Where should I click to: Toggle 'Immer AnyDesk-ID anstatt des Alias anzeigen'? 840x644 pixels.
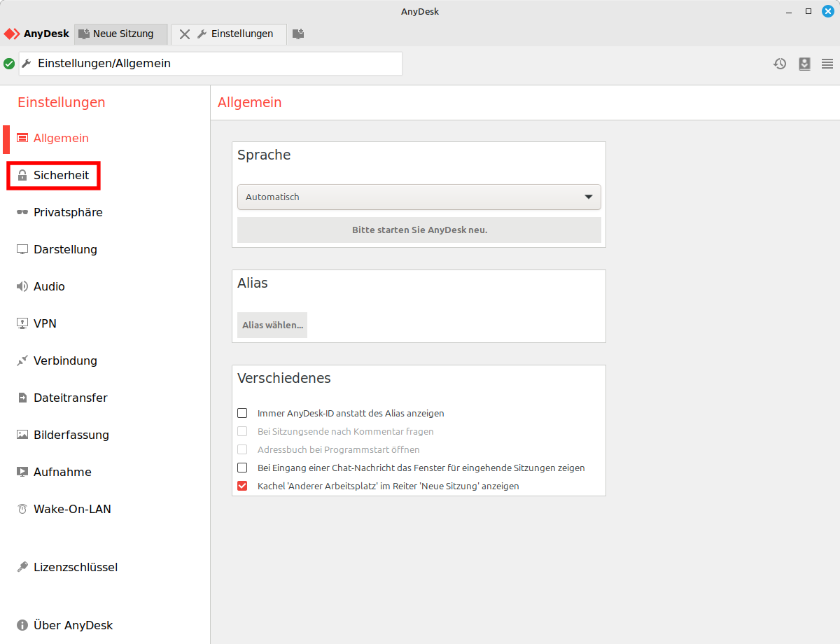[x=242, y=413]
